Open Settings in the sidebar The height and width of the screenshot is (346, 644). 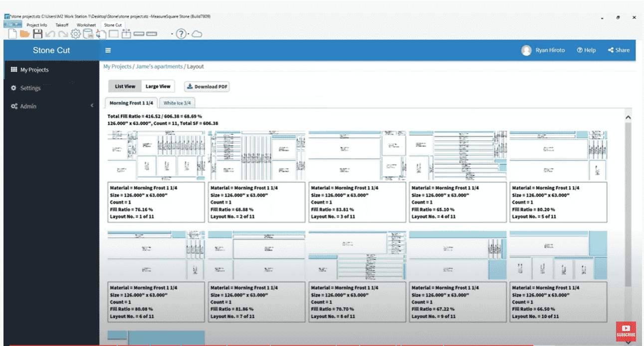pyautogui.click(x=51, y=88)
